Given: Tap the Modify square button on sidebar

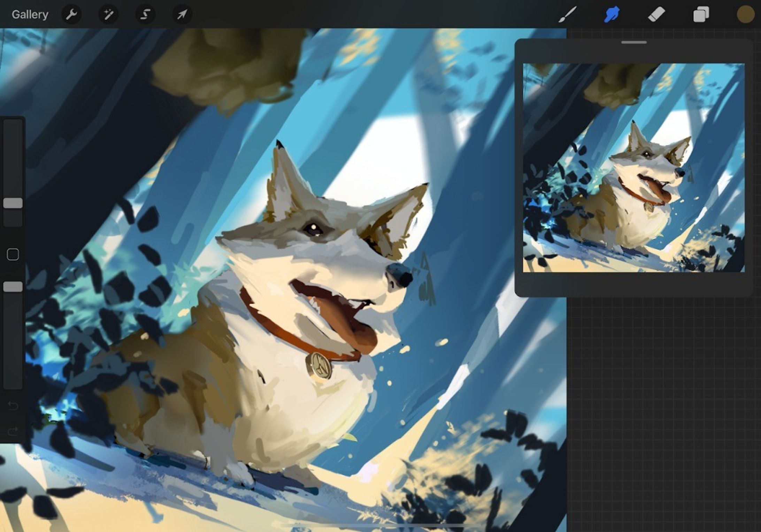Looking at the screenshot, I should [13, 254].
